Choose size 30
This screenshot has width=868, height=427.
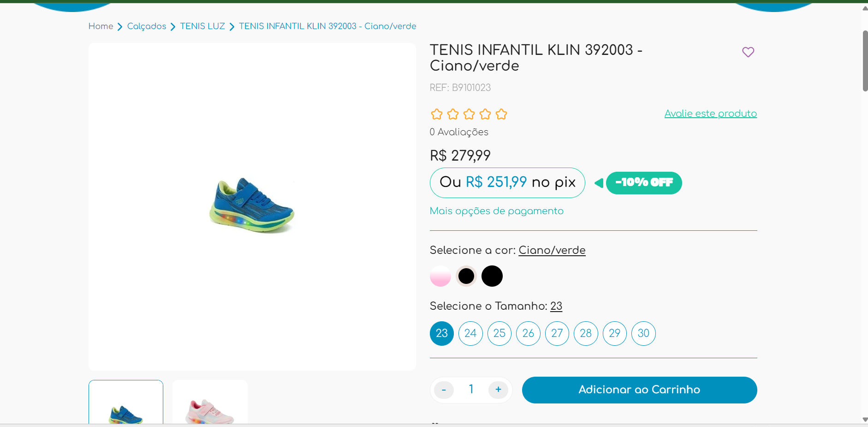[x=643, y=333]
